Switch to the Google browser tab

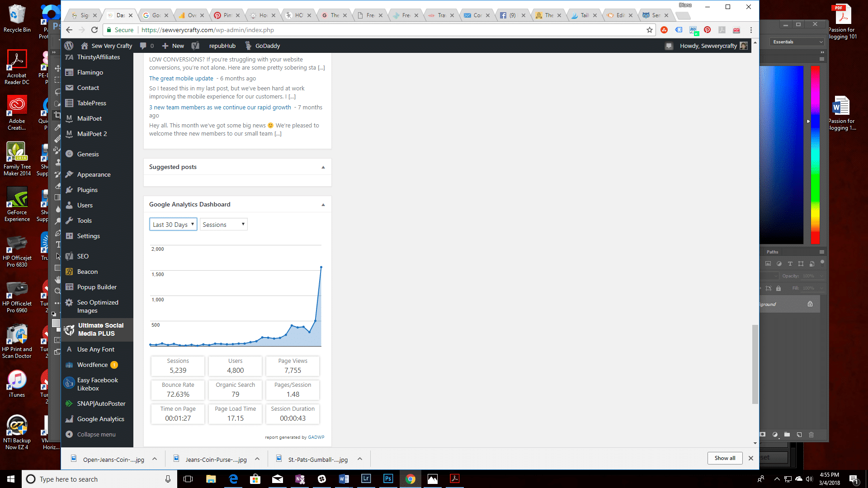[156, 15]
